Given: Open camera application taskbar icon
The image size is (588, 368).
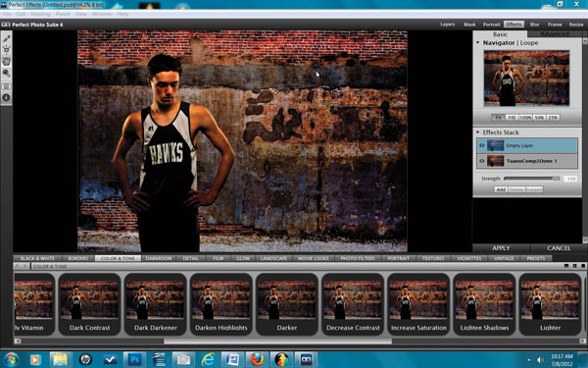Looking at the screenshot, I should click(x=183, y=360).
